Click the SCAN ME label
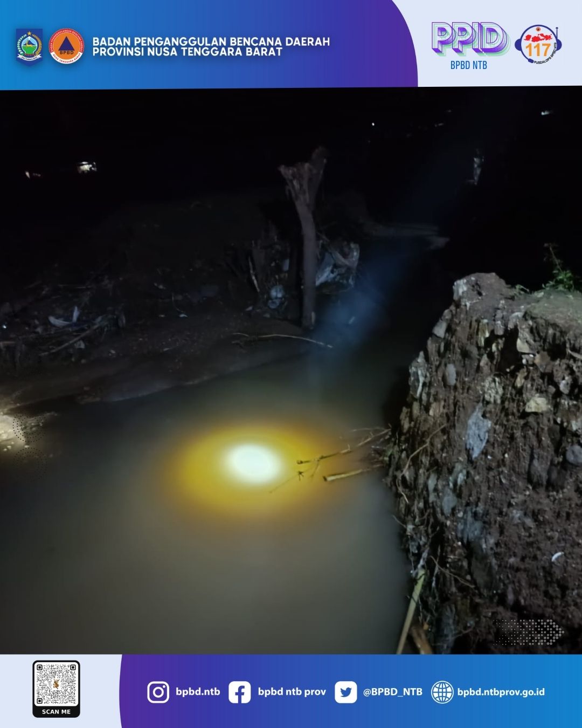Viewport: 582px width, 728px height. click(56, 712)
